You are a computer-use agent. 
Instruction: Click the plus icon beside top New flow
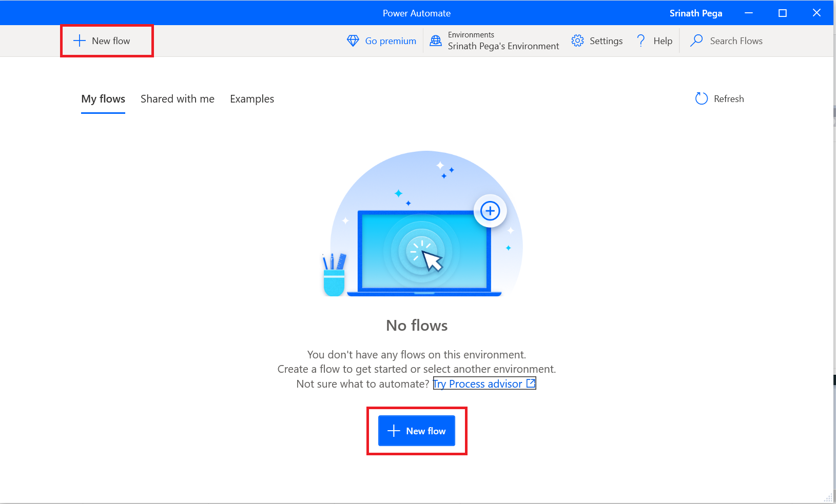[x=80, y=41]
